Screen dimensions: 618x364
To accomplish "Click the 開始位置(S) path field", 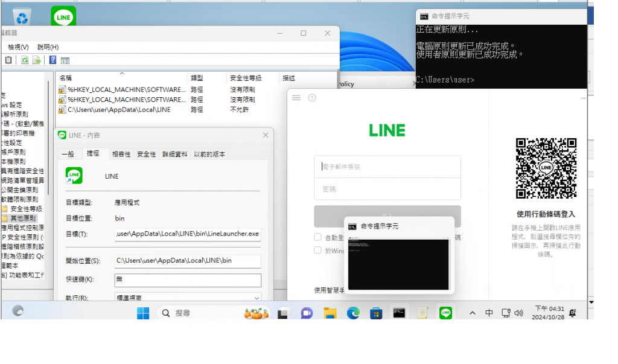I will click(188, 261).
